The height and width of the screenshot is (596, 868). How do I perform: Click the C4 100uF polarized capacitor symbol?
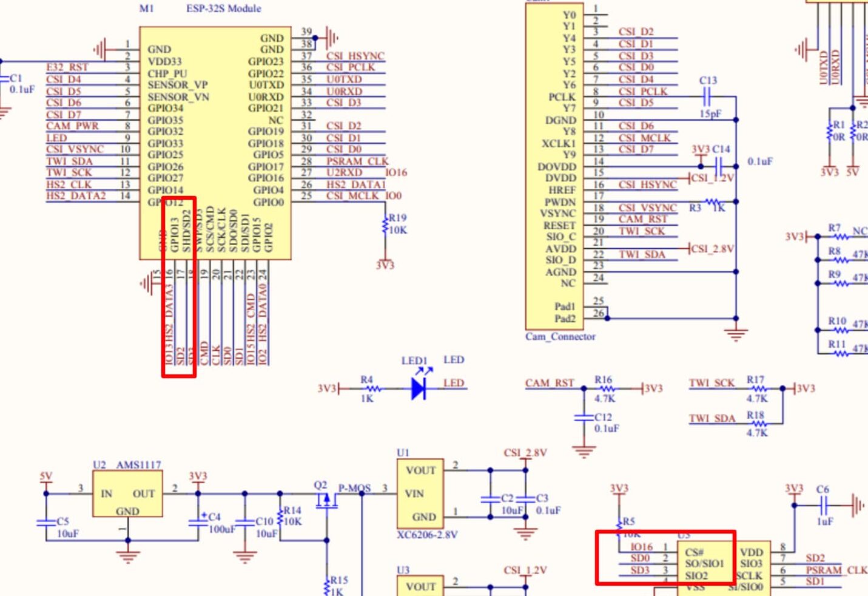(198, 521)
